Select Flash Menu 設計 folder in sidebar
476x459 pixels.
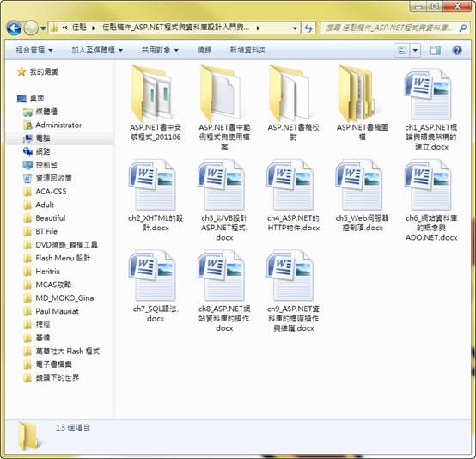[x=57, y=258]
